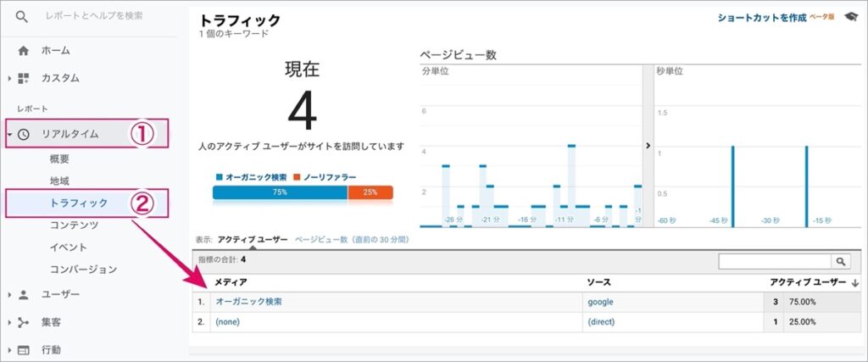Screen dimensions: 868x362
Task: Click the 集客 acquisition icon
Action: pos(23,322)
